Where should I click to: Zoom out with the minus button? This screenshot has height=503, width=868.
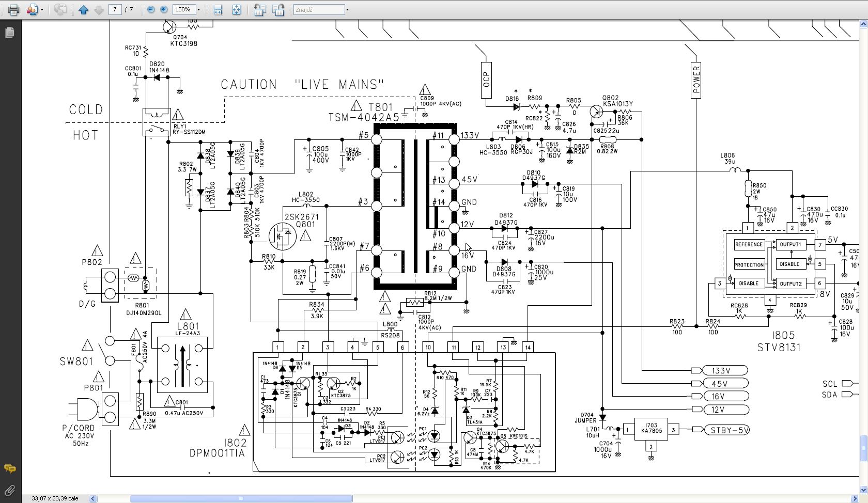[151, 9]
